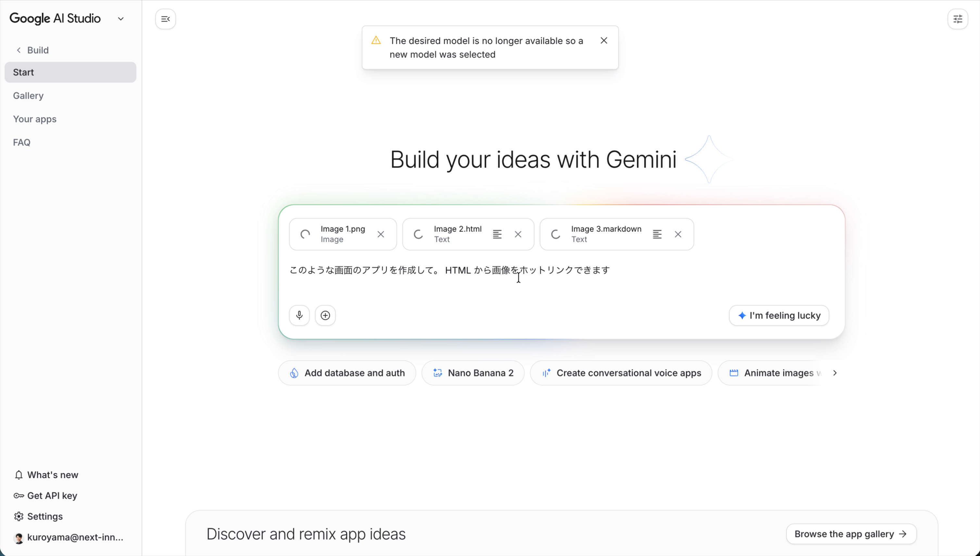Reveal more suggestion chips with right chevron

coord(835,373)
